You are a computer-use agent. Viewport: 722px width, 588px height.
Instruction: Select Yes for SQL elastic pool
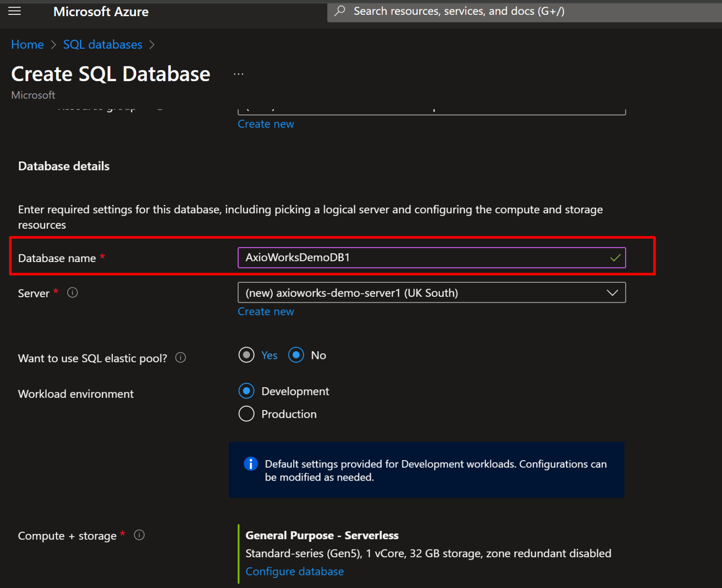(246, 355)
